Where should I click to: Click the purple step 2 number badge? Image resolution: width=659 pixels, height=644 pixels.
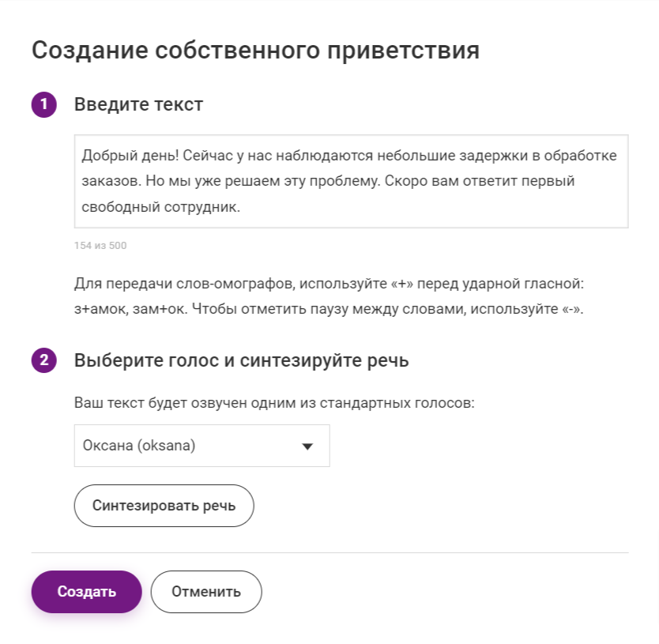[x=43, y=361]
